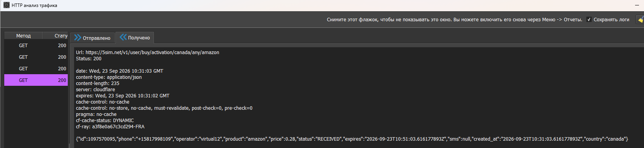
Task: Sort by the "Метод" column header
Action: [x=23, y=36]
